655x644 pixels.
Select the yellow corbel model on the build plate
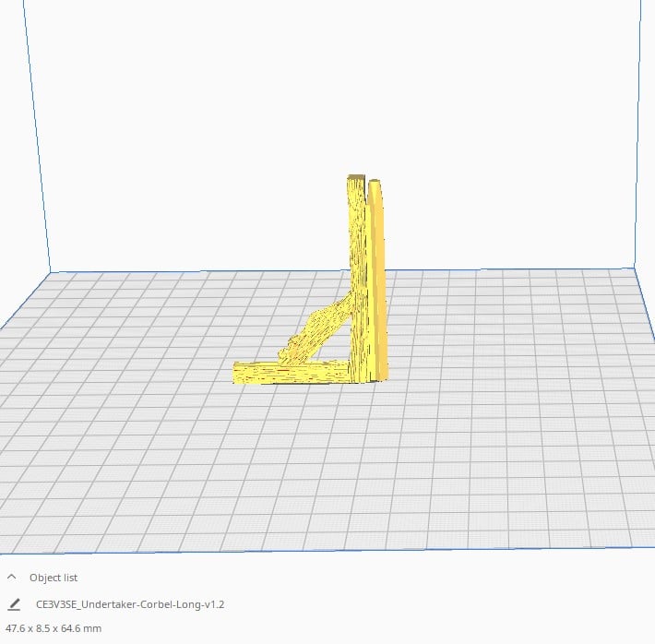click(359, 292)
